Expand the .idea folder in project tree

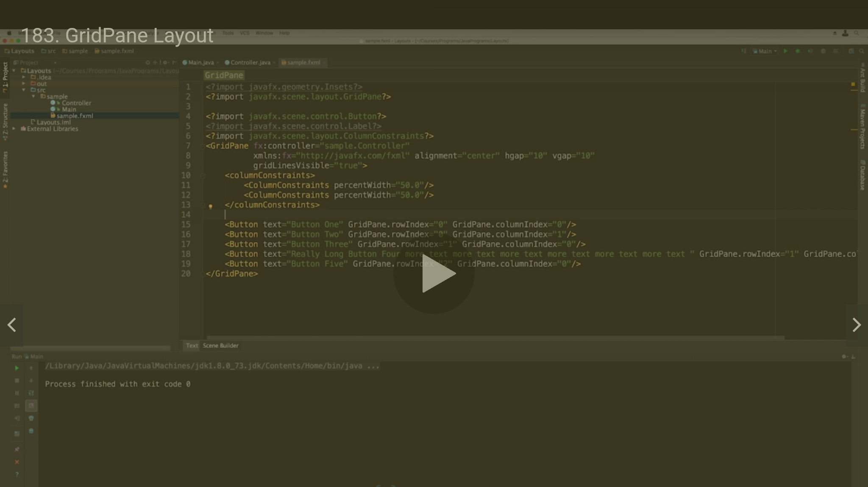[24, 78]
